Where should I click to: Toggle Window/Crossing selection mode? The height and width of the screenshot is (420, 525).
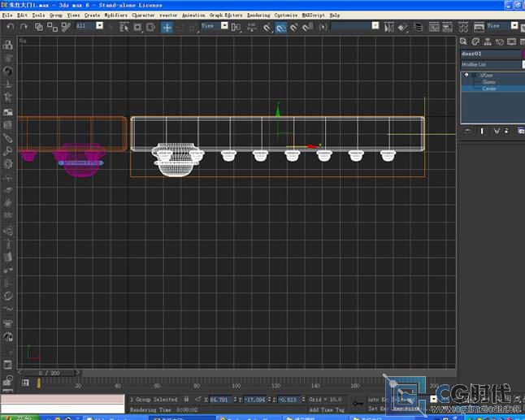(x=151, y=27)
